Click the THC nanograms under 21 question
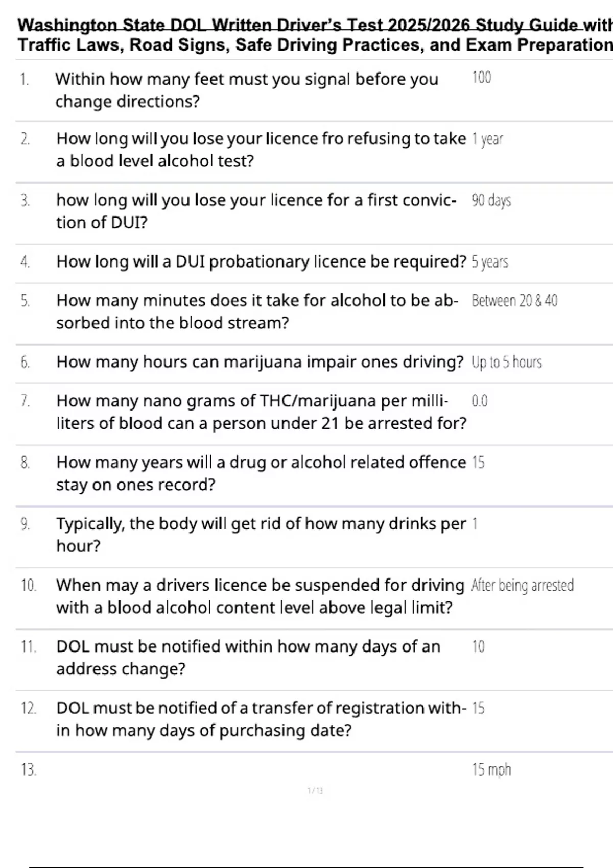 261,412
